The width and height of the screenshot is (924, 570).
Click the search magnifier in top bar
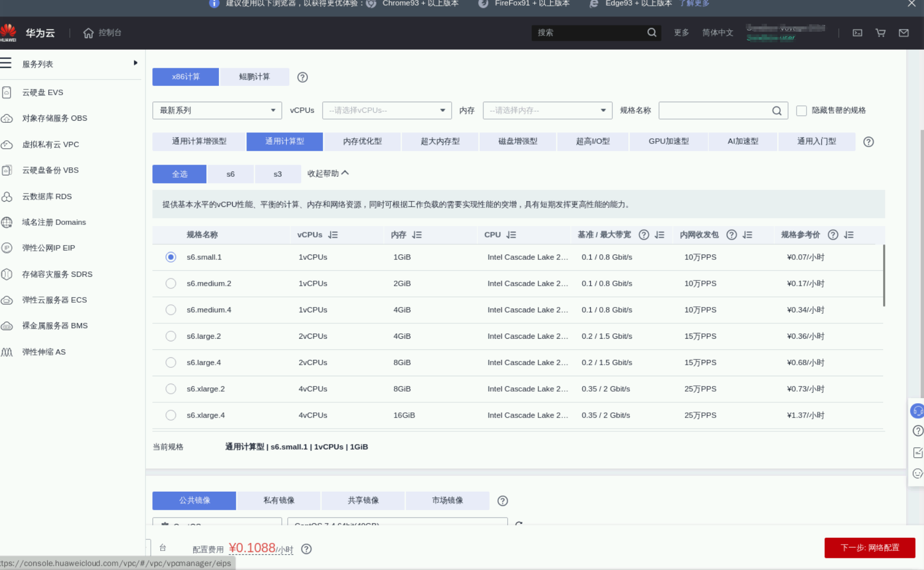652,32
